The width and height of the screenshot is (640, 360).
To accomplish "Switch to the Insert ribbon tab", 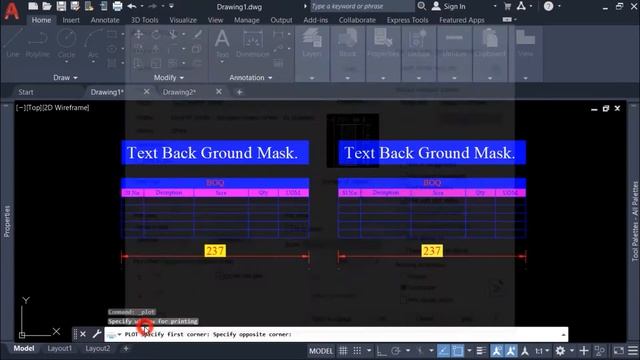I will click(71, 20).
